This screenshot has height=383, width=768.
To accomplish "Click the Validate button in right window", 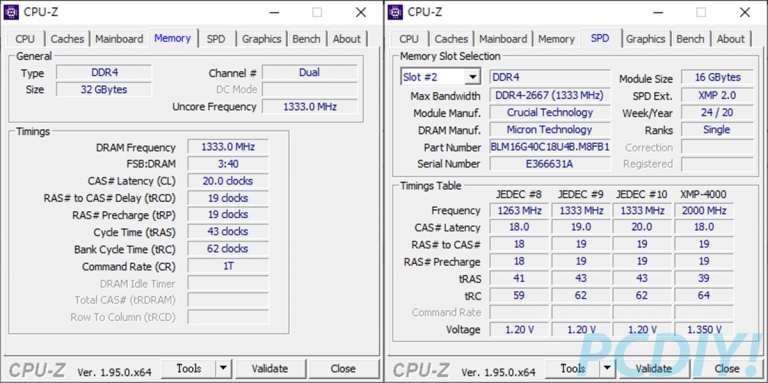I will (654, 368).
